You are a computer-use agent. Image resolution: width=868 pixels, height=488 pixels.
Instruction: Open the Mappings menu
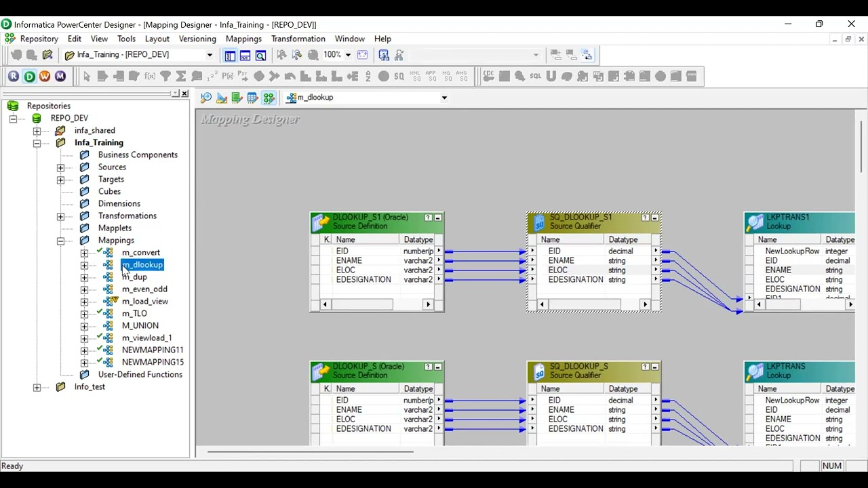[243, 39]
